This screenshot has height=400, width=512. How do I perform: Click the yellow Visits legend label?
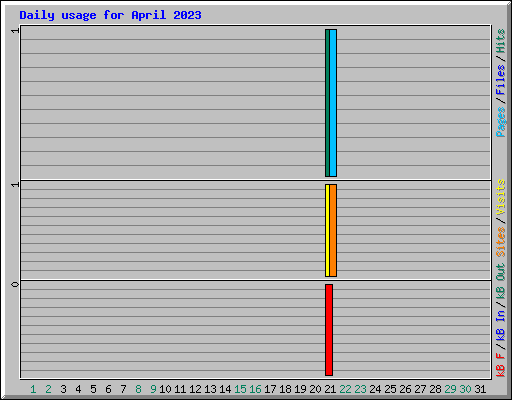pyautogui.click(x=500, y=197)
